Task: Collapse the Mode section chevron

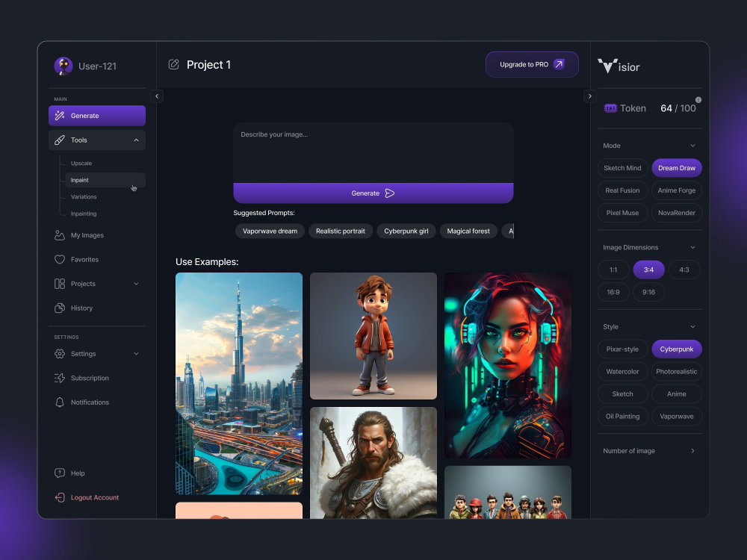Action: [x=692, y=146]
